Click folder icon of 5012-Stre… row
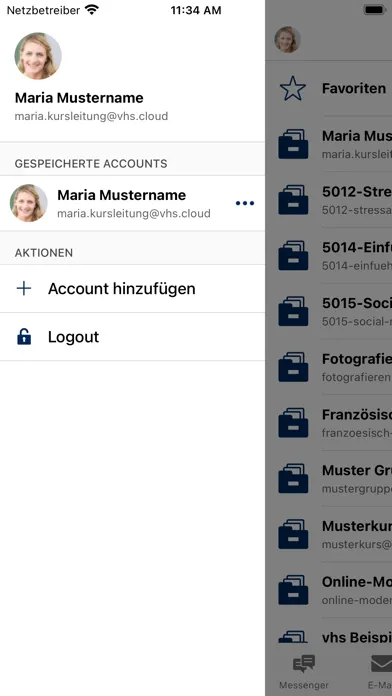This screenshot has height=696, width=392. [x=293, y=200]
